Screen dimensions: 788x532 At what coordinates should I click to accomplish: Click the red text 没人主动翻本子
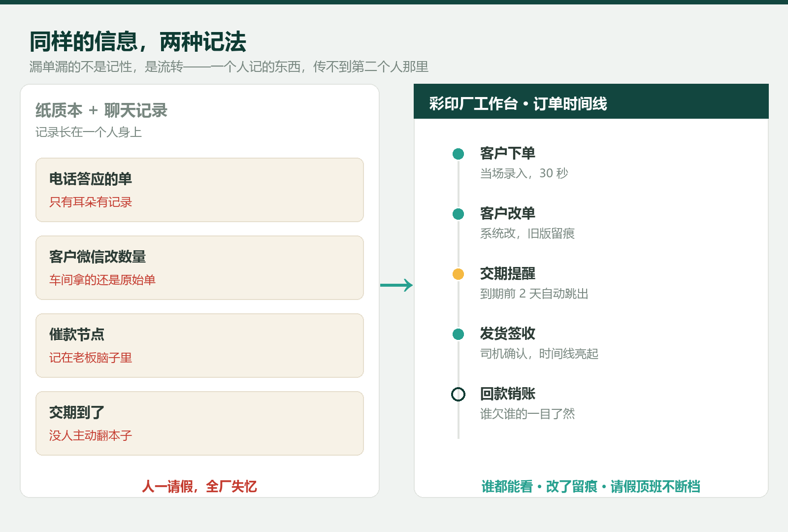click(x=91, y=435)
